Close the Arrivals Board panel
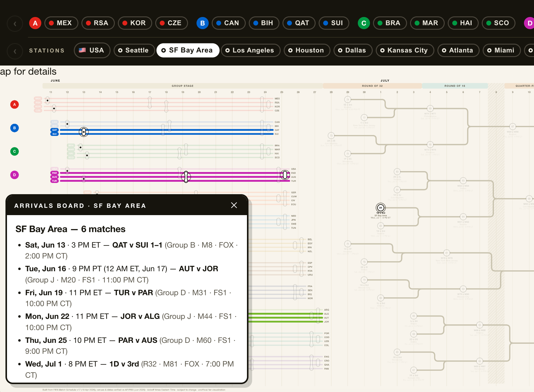 (x=234, y=205)
